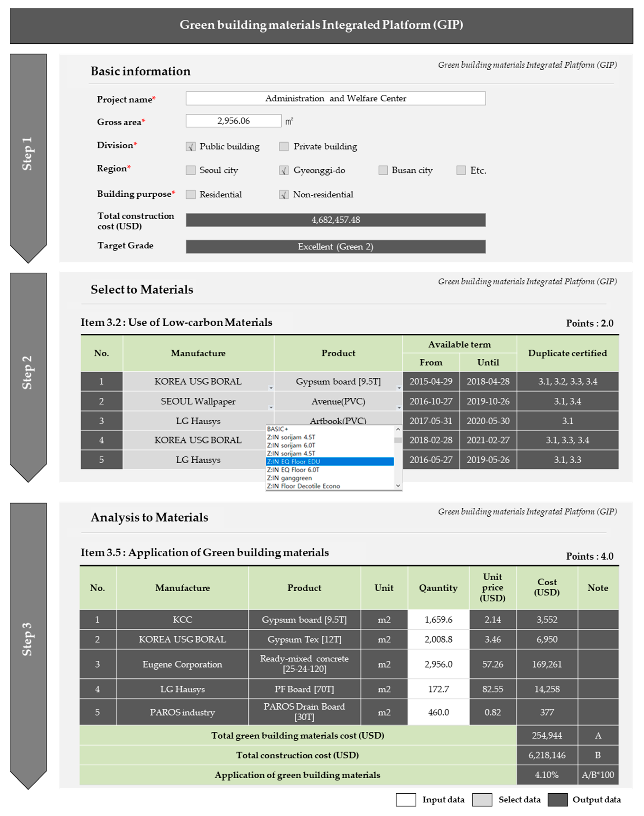644x816 pixels.
Task: Uncheck the Public building checkbox
Action: click(191, 146)
